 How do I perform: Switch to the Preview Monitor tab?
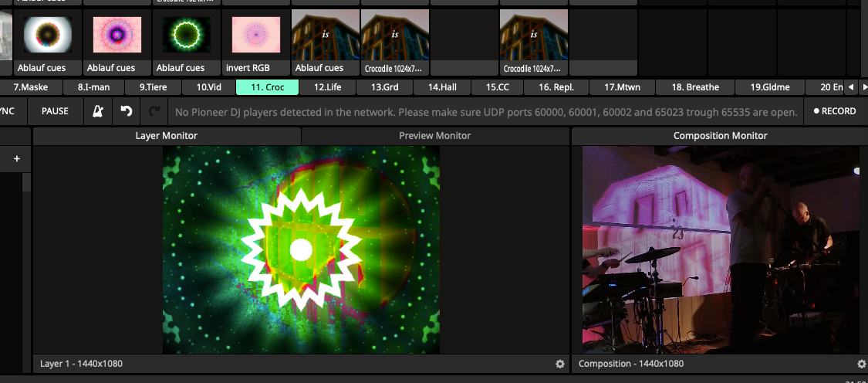click(x=434, y=136)
